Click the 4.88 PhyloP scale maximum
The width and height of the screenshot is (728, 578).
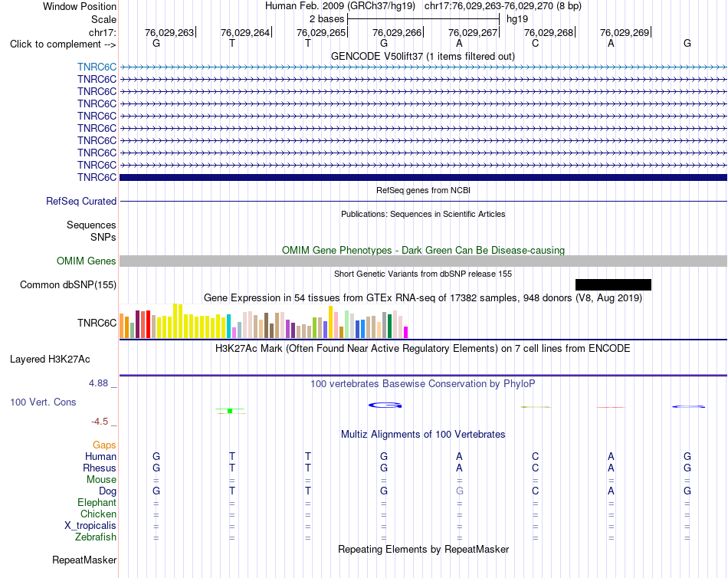click(x=98, y=383)
